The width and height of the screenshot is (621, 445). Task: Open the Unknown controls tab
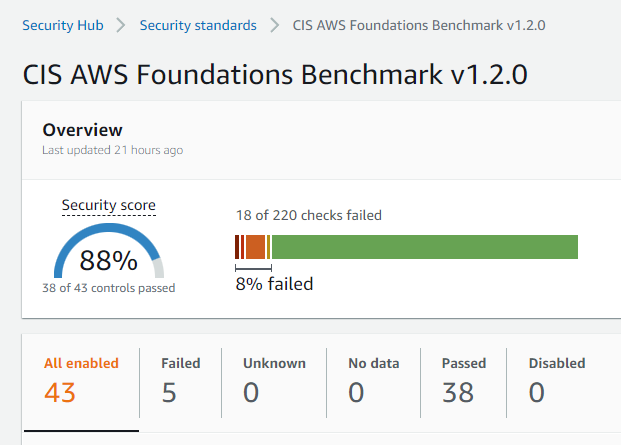pyautogui.click(x=274, y=382)
